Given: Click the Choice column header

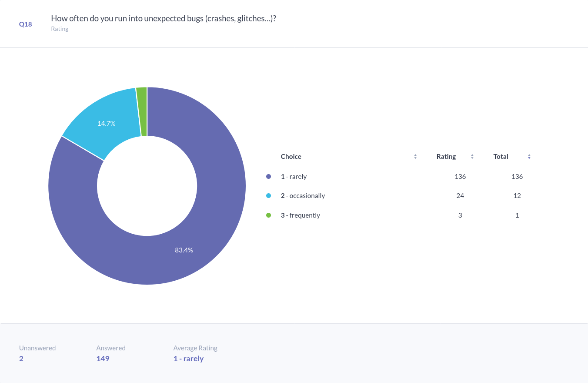Looking at the screenshot, I should click(291, 157).
